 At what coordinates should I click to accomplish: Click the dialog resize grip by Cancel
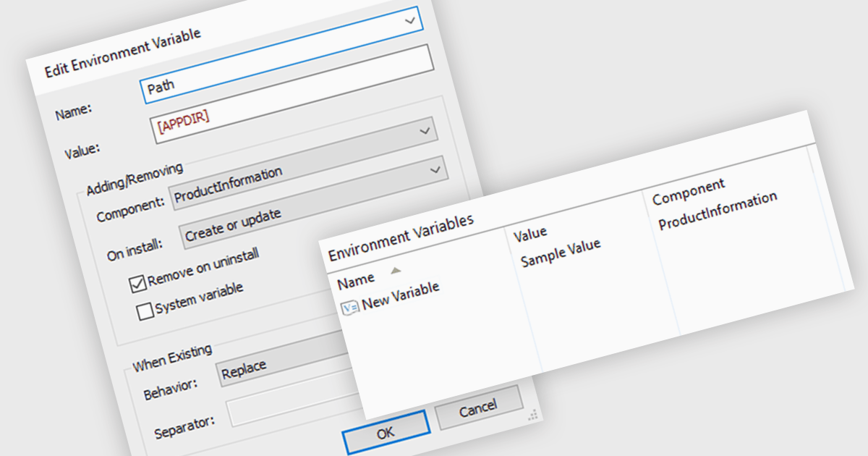[x=532, y=415]
